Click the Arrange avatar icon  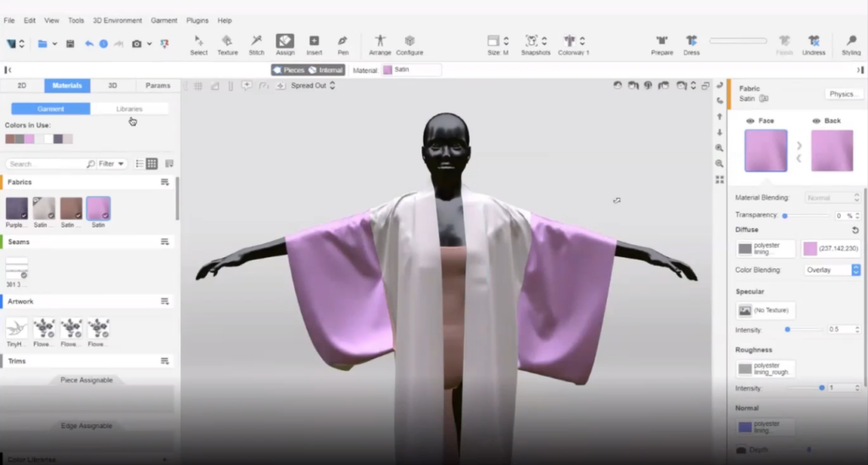click(x=381, y=42)
